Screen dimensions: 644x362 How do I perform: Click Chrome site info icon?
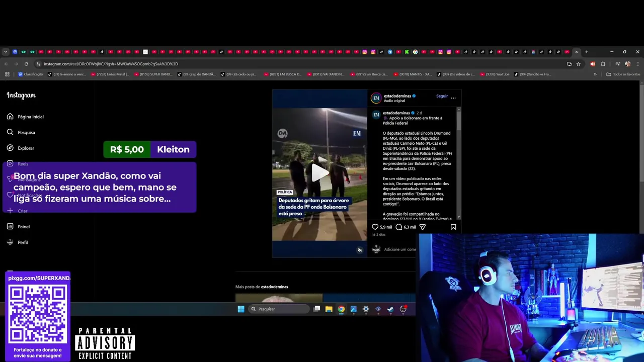38,64
